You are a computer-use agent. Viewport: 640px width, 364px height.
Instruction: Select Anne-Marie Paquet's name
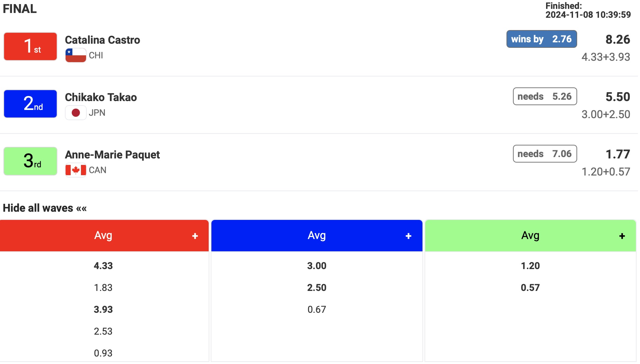(112, 155)
